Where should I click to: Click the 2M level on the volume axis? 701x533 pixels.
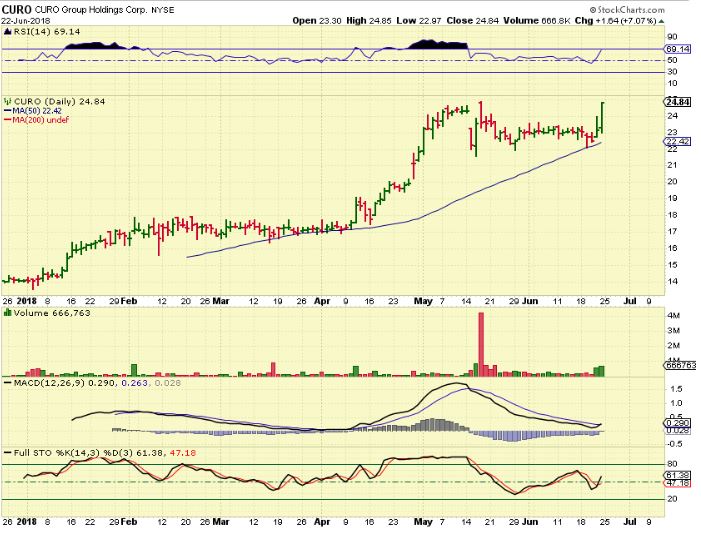coord(674,346)
